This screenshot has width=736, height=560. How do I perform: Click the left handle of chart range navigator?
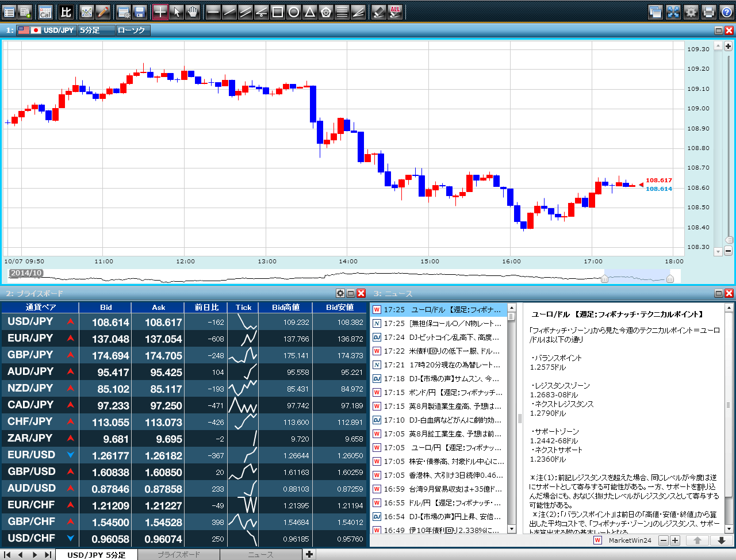pyautogui.click(x=604, y=279)
